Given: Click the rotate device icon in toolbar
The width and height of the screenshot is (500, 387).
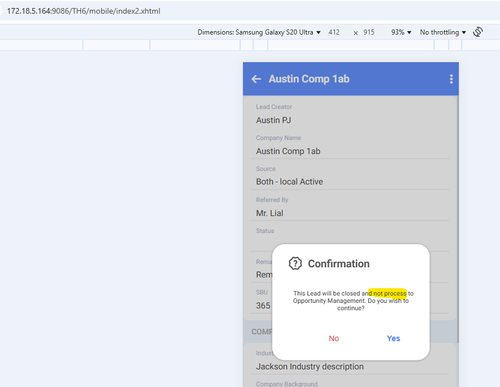Looking at the screenshot, I should [x=478, y=32].
